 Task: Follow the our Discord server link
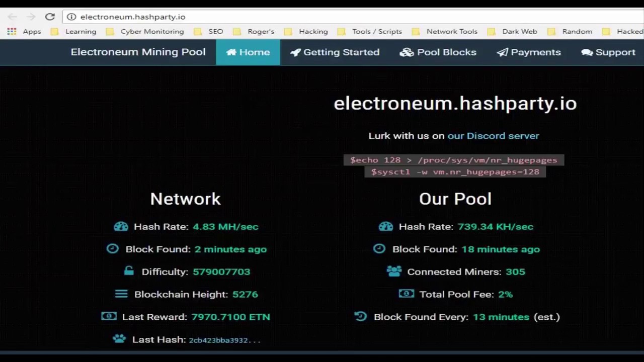coord(493,136)
